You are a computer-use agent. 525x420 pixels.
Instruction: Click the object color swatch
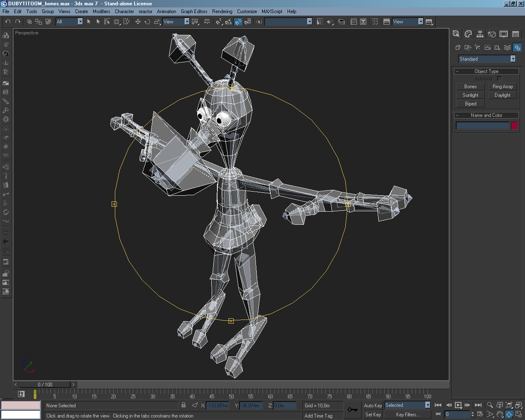pyautogui.click(x=514, y=126)
